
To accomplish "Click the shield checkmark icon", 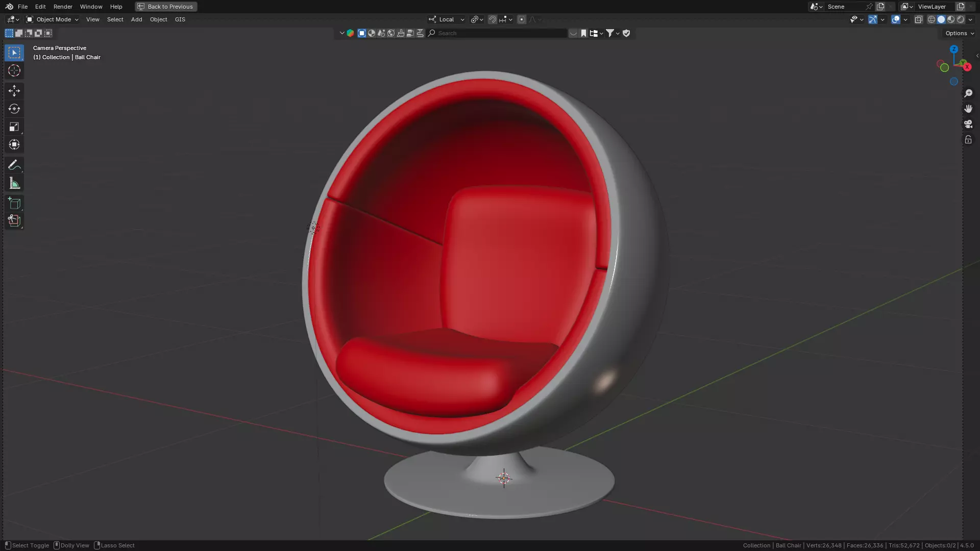I will (x=626, y=33).
